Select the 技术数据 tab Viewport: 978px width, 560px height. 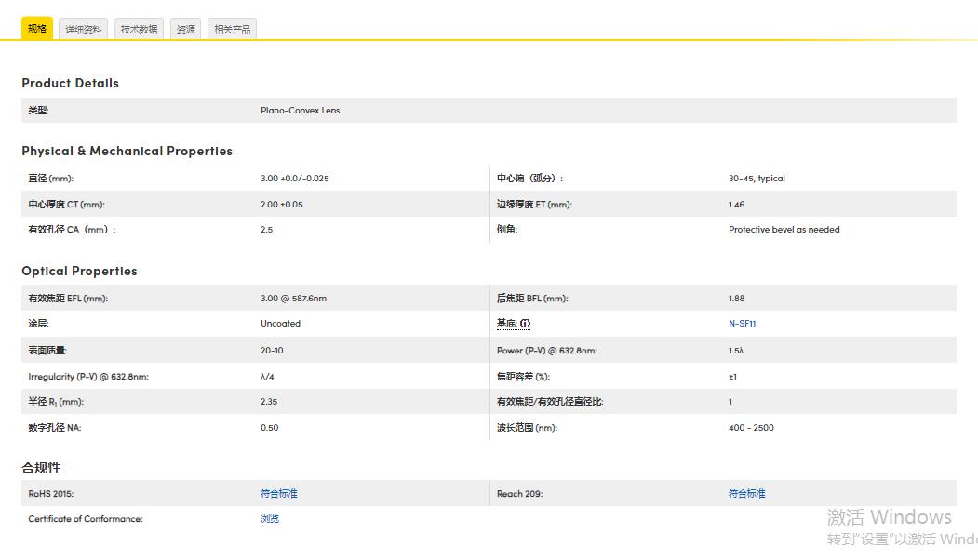coord(139,29)
